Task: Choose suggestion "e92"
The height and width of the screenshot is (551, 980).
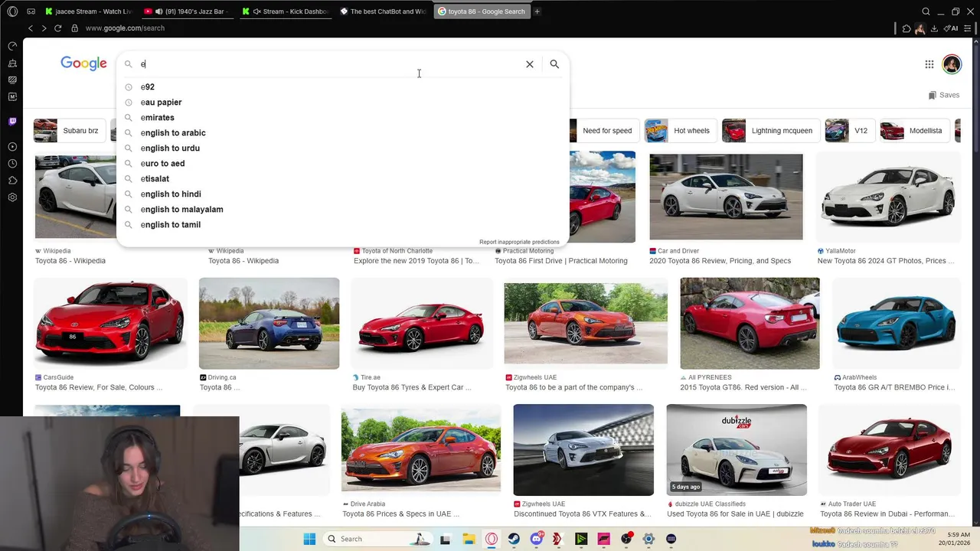Action: 342,87
